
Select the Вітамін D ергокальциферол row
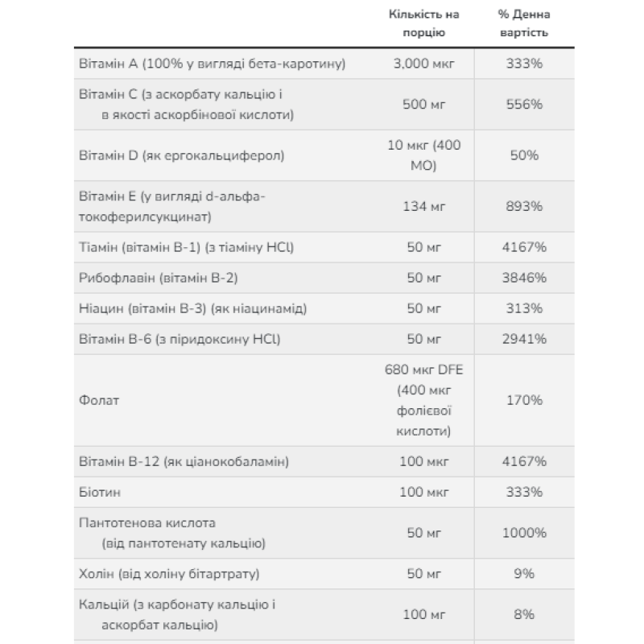tap(324, 155)
